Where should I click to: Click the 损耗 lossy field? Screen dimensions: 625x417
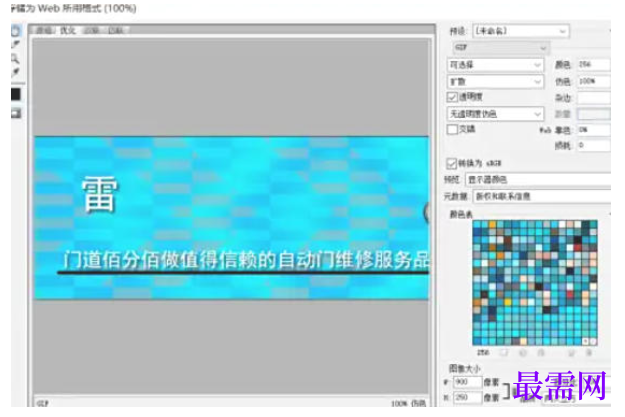pyautogui.click(x=594, y=146)
